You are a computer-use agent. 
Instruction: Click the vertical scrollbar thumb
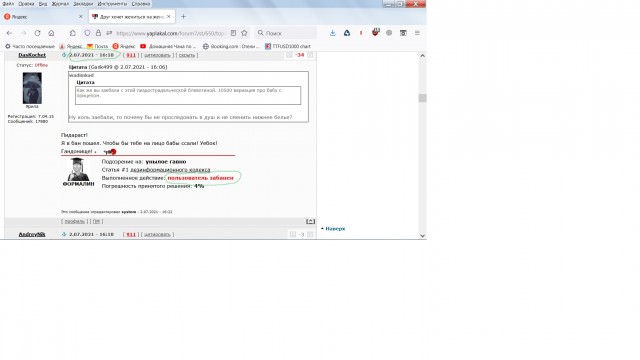(422, 98)
